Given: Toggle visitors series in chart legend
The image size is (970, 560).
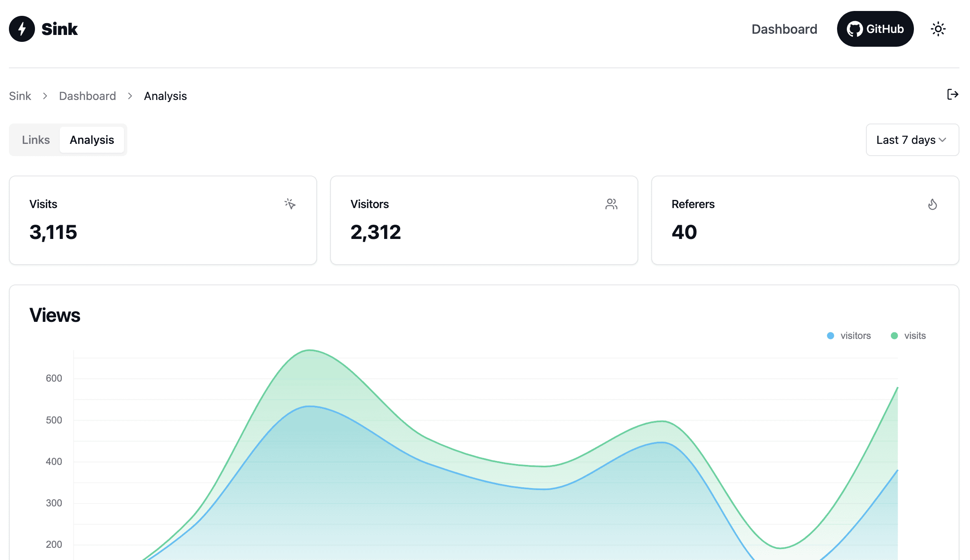Looking at the screenshot, I should pos(855,336).
